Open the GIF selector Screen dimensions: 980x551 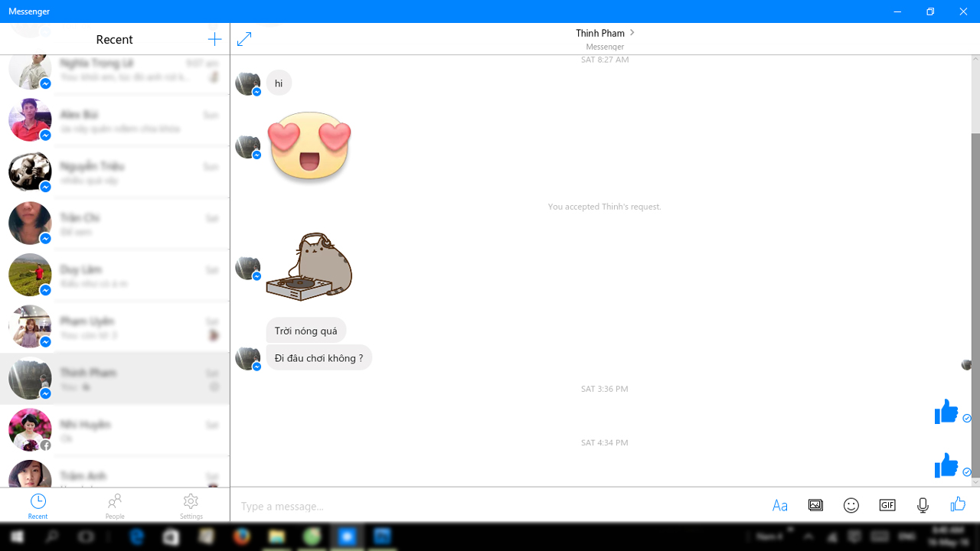(887, 505)
